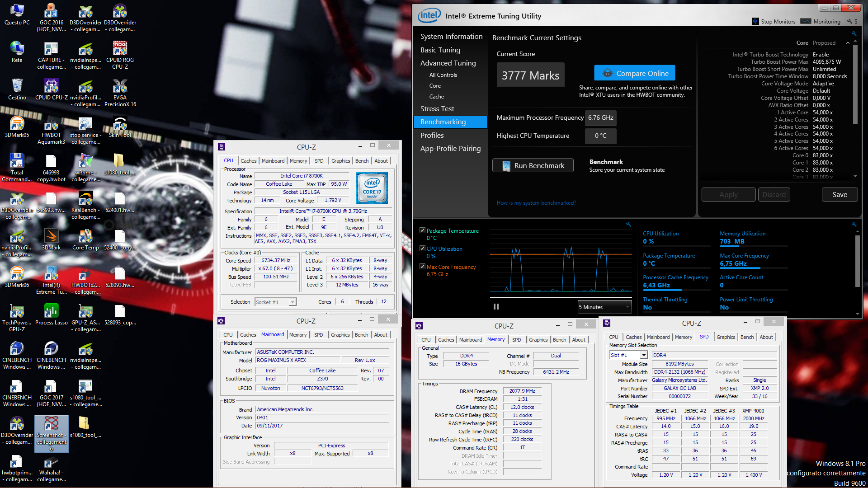
Task: Select Cache under Advanced Tuning
Action: (436, 97)
